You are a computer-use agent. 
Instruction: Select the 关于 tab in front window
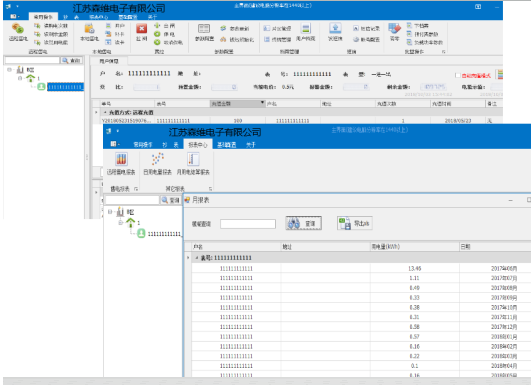click(x=251, y=145)
